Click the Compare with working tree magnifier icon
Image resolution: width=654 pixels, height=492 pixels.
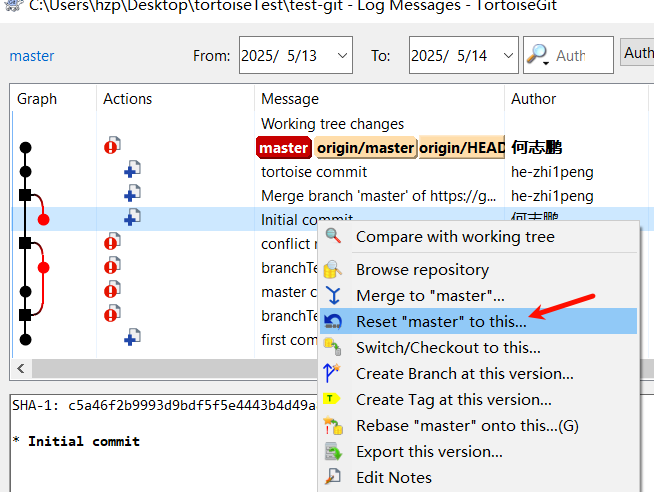333,236
